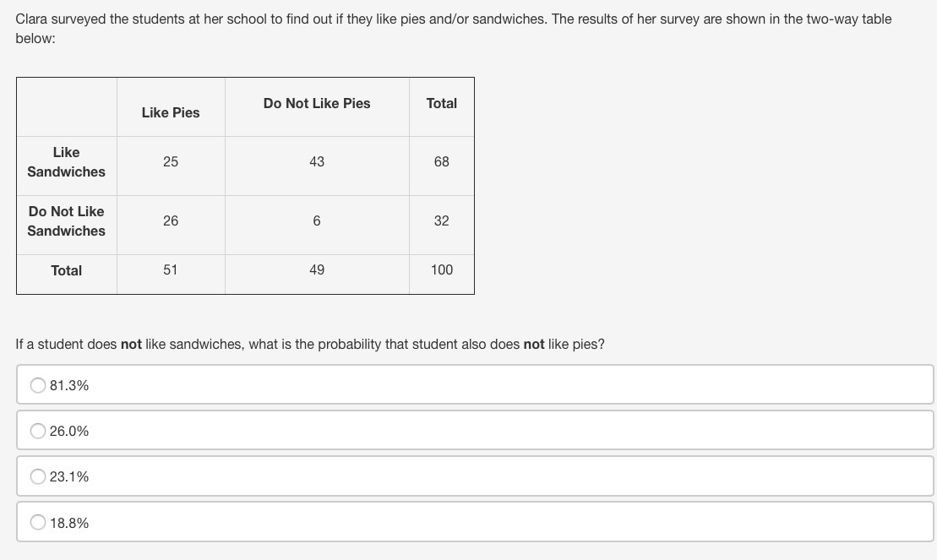Click the "Like Pies" column header
This screenshot has height=560, width=937.
(x=171, y=112)
